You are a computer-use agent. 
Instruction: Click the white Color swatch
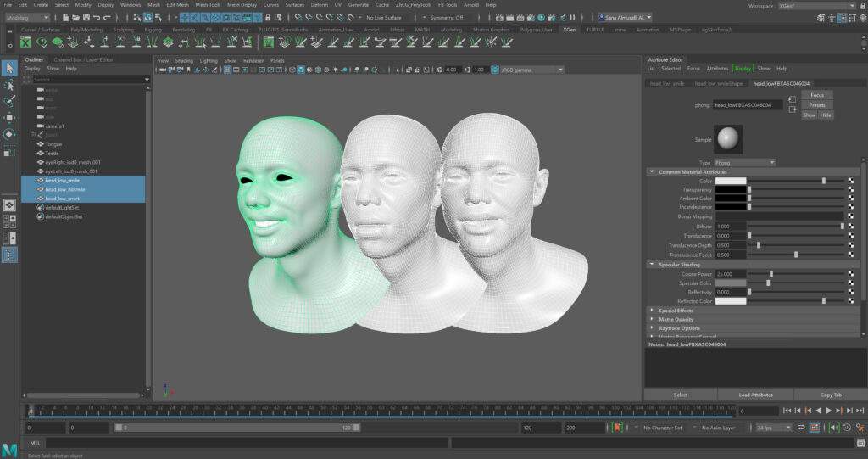point(731,181)
